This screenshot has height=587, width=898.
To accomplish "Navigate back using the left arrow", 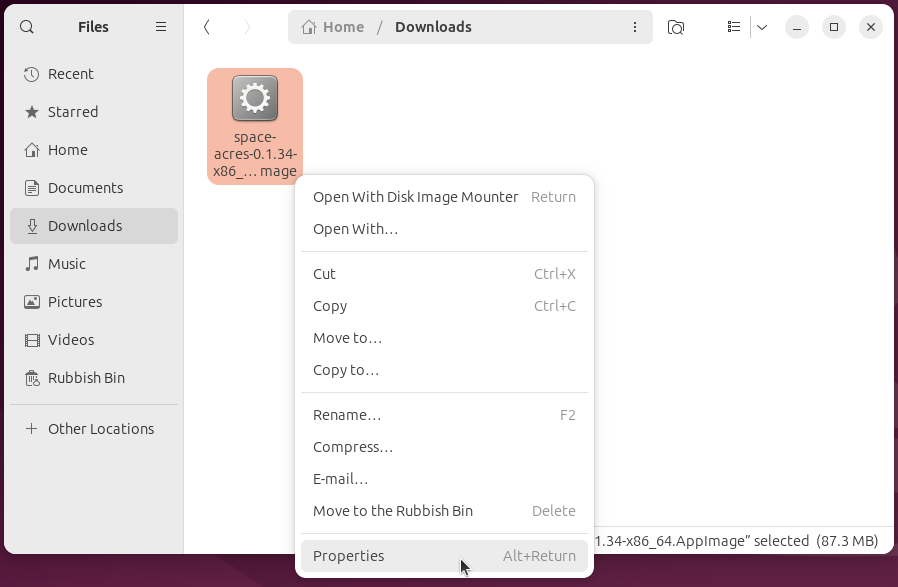I will [x=207, y=27].
